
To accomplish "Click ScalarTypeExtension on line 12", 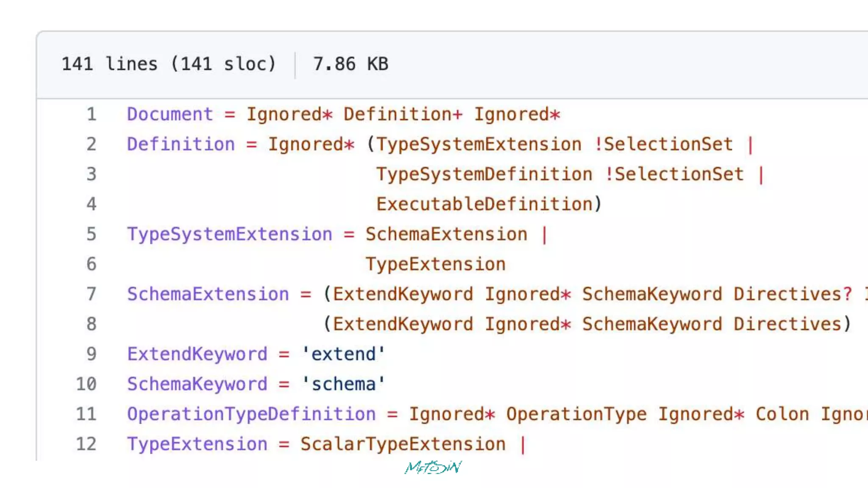I will click(x=403, y=444).
